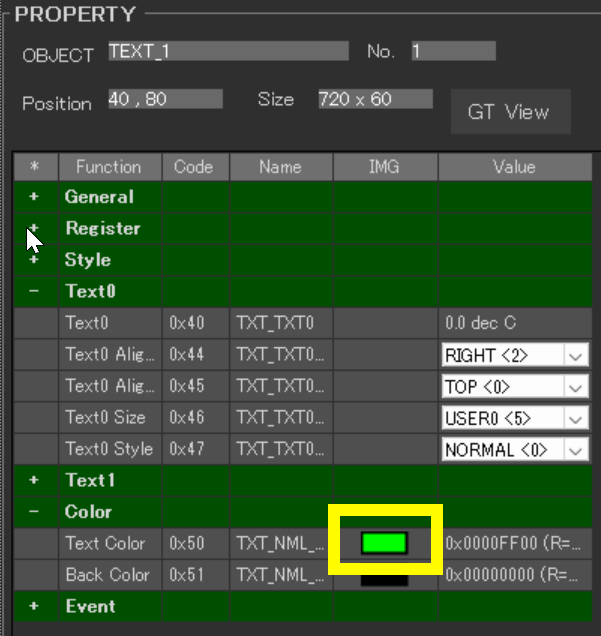Expand the General section
This screenshot has width=601, height=636.
coord(35,197)
